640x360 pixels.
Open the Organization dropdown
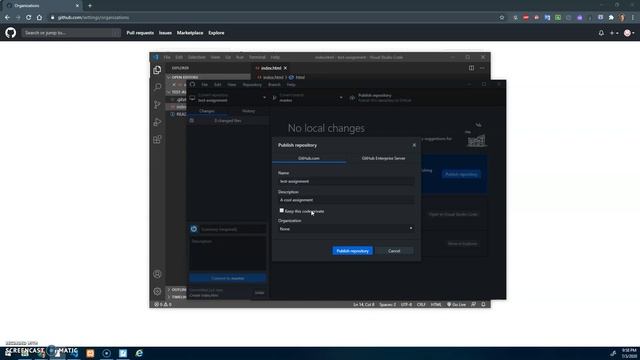coord(346,229)
